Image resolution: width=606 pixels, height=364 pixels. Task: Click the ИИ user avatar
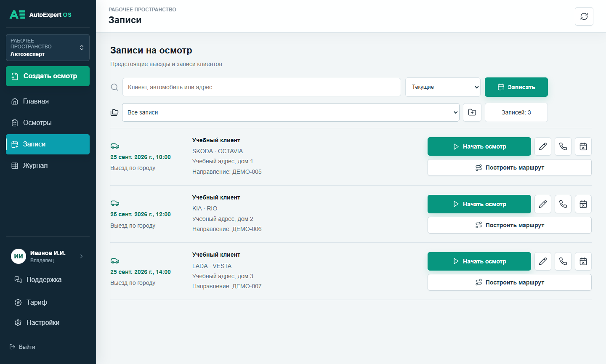[x=19, y=256]
